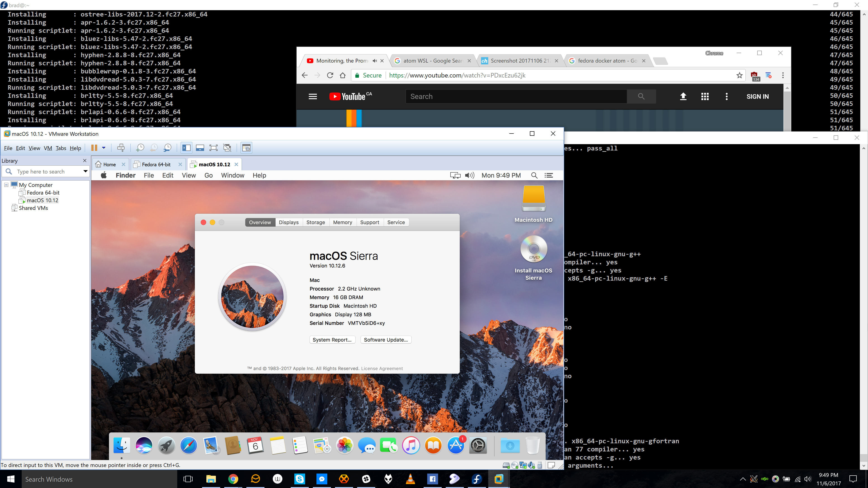This screenshot has height=488, width=868.
Task: Enter full screen mode in VMware
Action: (x=213, y=148)
